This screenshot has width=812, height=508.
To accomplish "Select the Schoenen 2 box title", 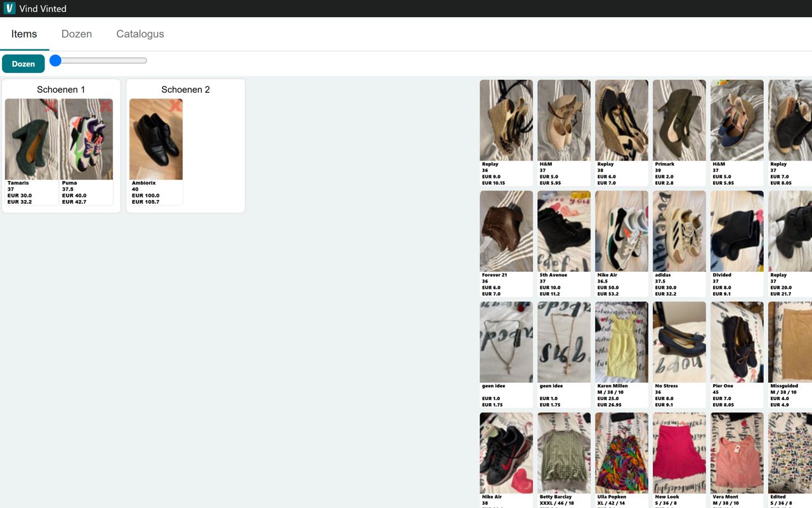I will point(185,90).
